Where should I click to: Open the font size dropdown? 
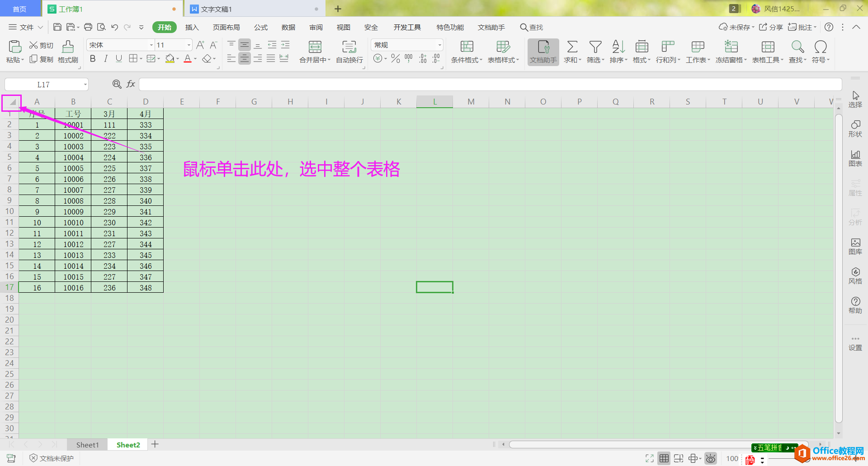[189, 45]
